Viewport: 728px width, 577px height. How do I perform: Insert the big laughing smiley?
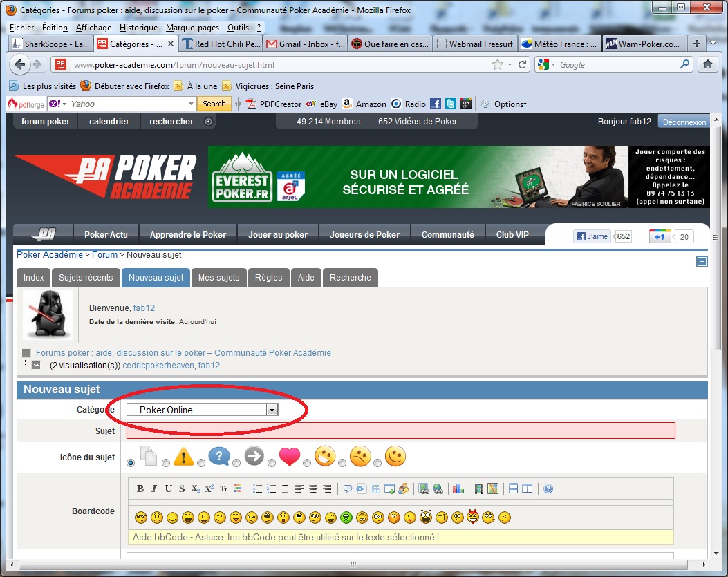pyautogui.click(x=425, y=517)
